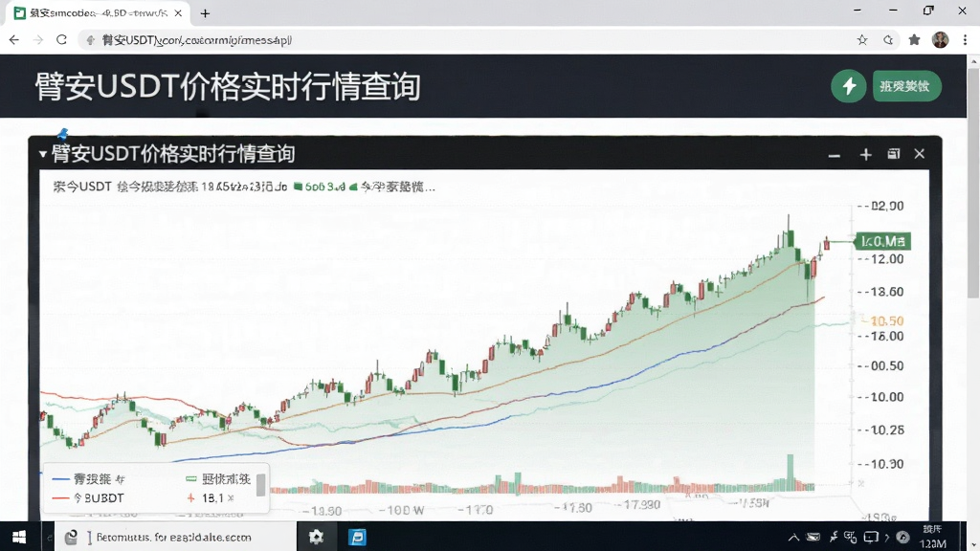Open extensions via filled star icon

914,40
